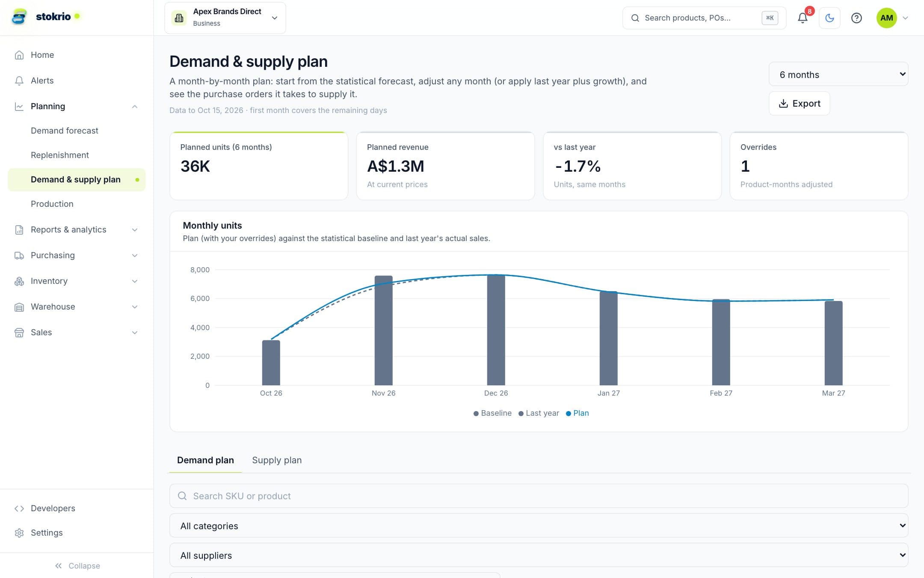This screenshot has height=578, width=924.
Task: Click the Apex Brands Direct building icon
Action: 179,18
